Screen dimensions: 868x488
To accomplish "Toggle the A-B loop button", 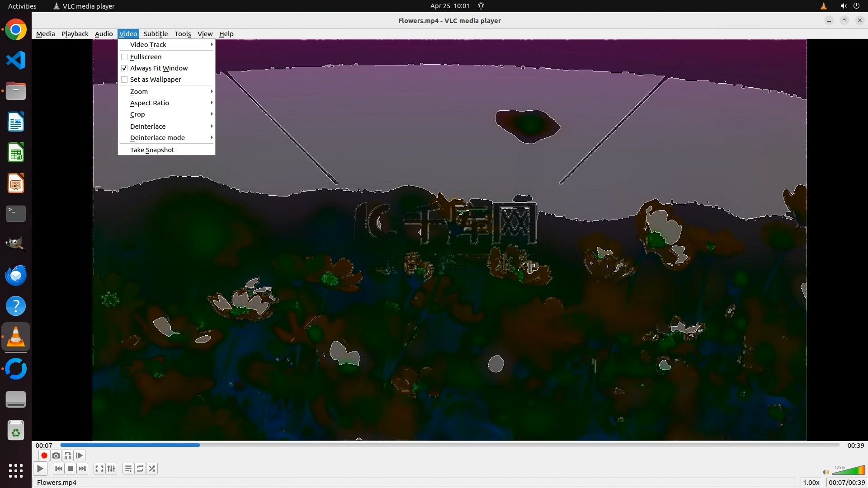I will tap(68, 455).
